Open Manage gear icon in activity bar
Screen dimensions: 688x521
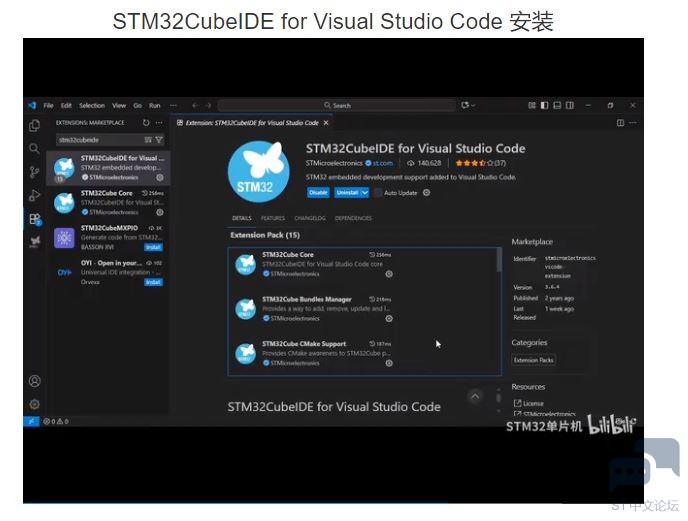click(x=34, y=404)
